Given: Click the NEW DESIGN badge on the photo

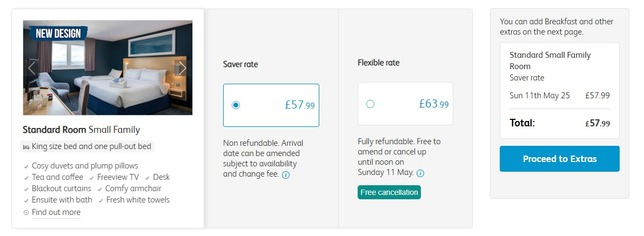Looking at the screenshot, I should [58, 33].
